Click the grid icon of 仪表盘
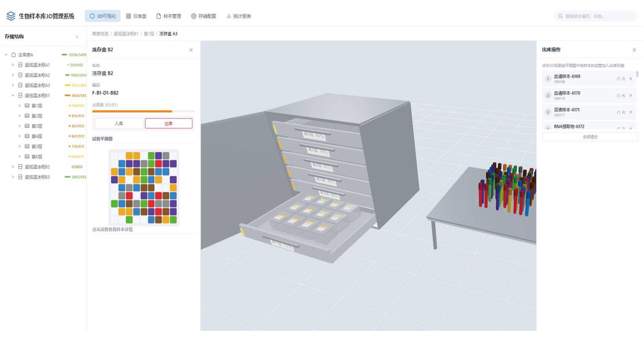 [129, 16]
